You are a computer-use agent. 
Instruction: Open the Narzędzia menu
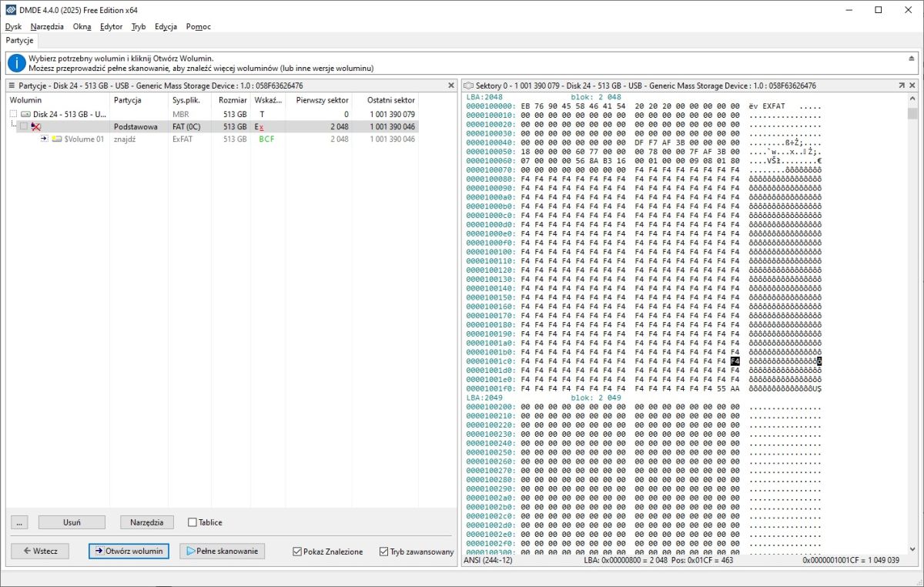pos(47,26)
